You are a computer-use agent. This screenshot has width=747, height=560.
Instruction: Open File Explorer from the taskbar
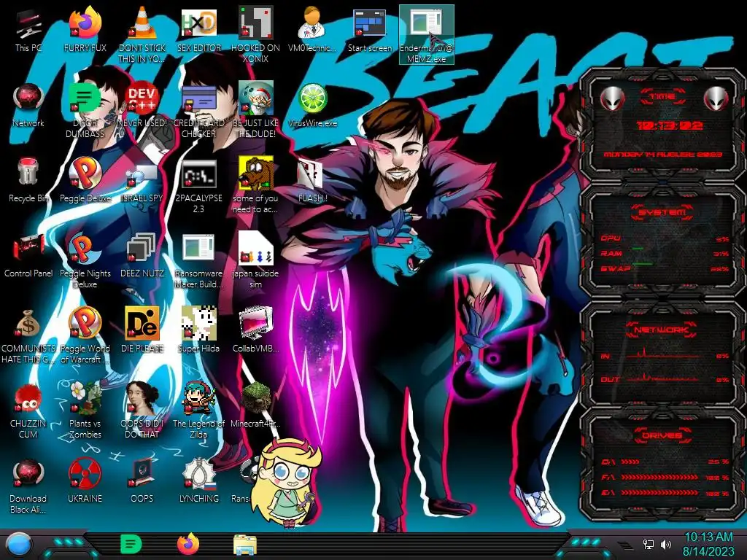pyautogui.click(x=245, y=545)
